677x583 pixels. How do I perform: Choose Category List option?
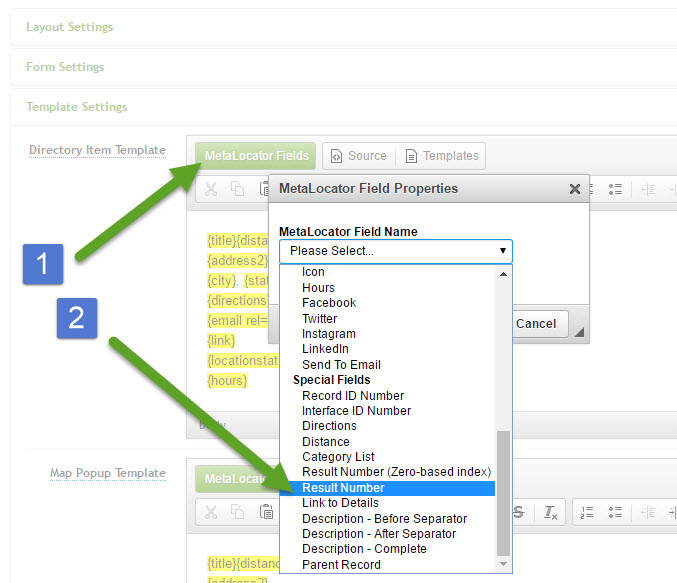coord(338,457)
